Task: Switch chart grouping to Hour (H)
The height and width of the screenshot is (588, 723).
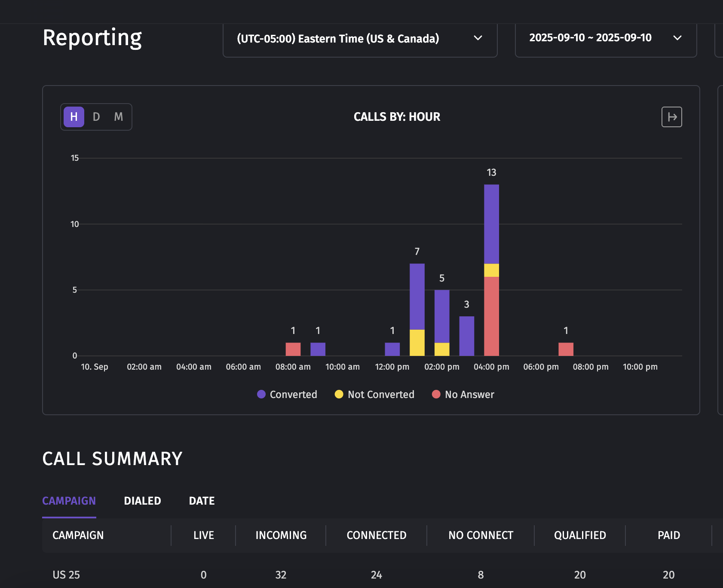Action: tap(74, 117)
